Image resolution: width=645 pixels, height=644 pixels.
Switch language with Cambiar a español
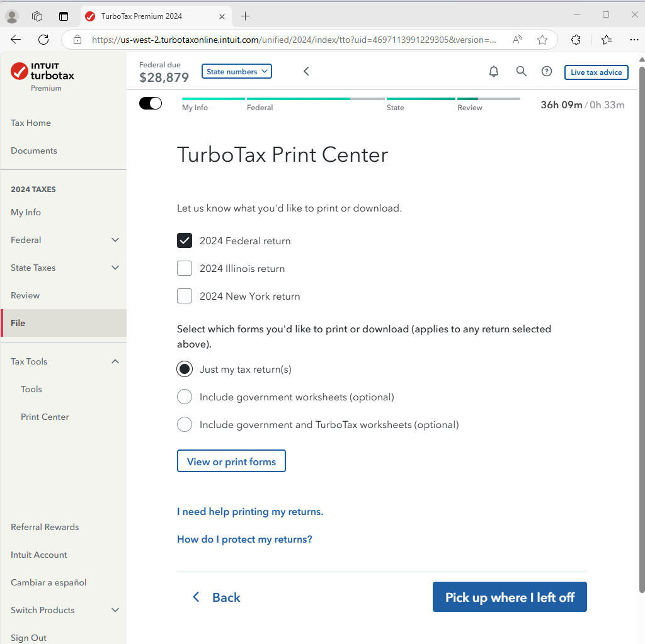point(49,582)
